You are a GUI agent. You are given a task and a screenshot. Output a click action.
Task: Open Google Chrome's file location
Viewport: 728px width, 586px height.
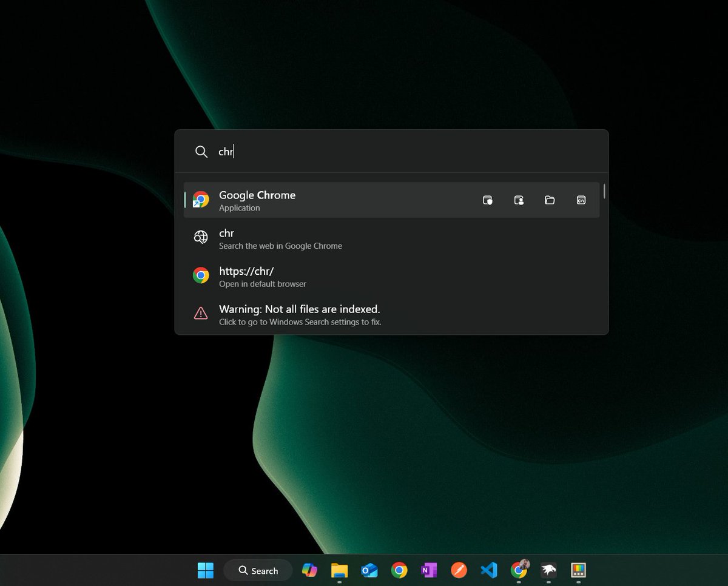tap(550, 200)
